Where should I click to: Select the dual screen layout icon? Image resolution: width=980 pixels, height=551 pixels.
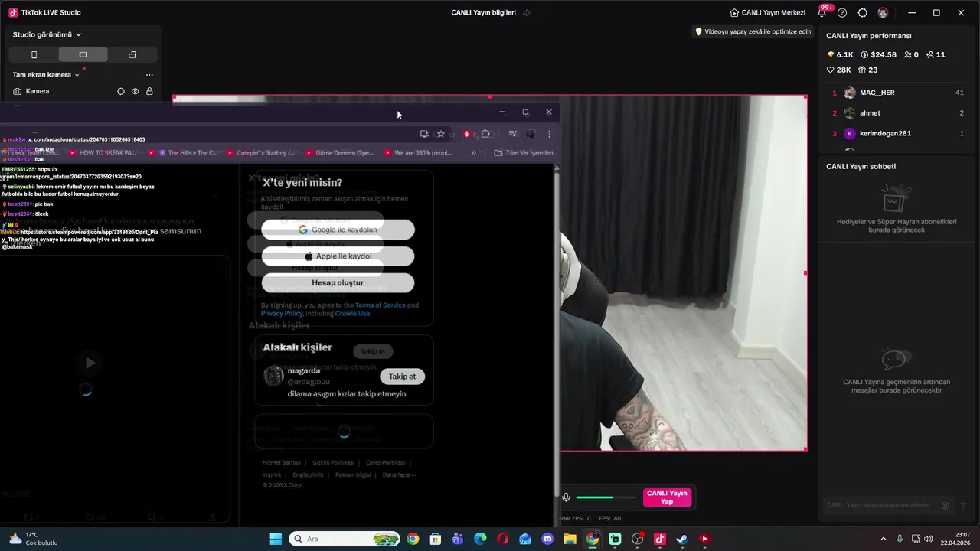tap(132, 54)
